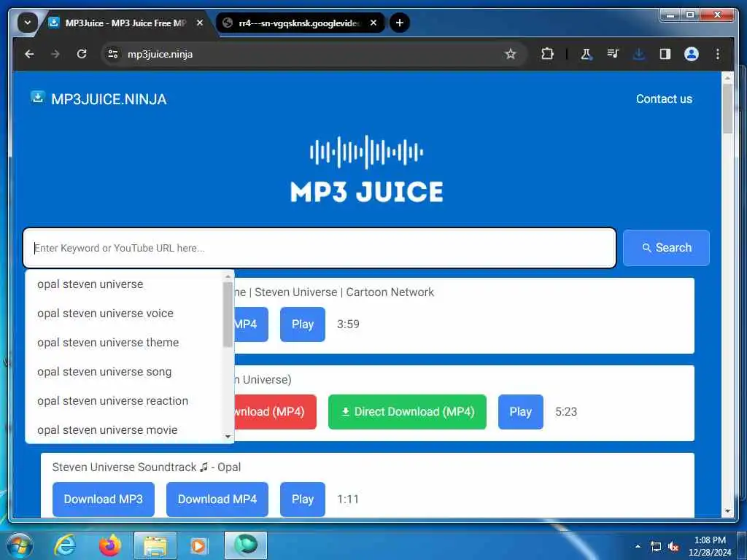This screenshot has width=747, height=560.
Task: Show the browser downloads icon
Action: [639, 54]
